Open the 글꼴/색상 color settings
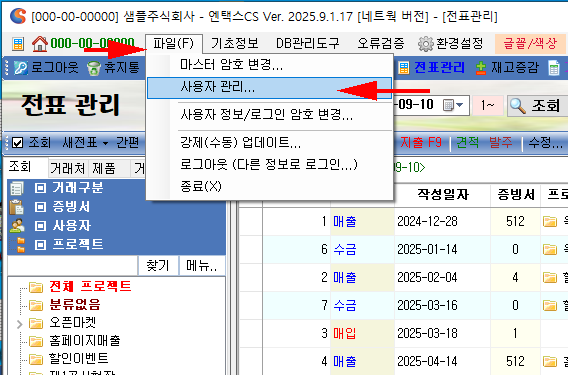Viewport: 568px width, 375px height. coord(530,44)
